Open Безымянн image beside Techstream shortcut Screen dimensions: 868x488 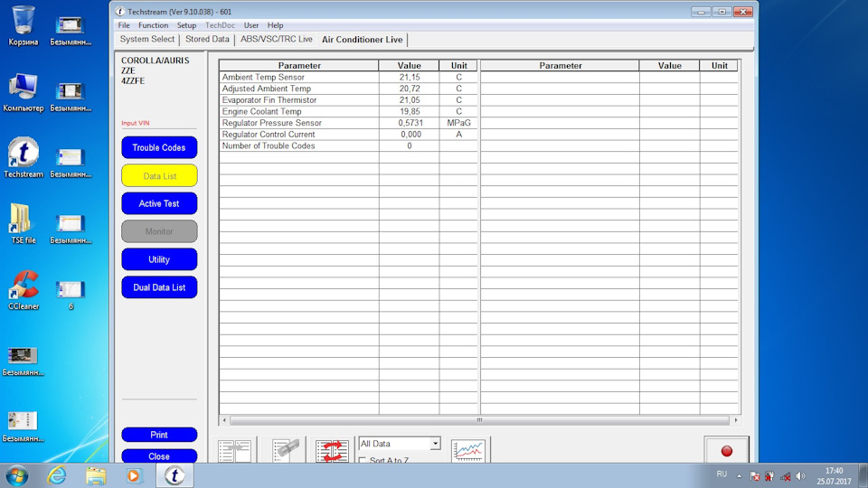point(71,164)
